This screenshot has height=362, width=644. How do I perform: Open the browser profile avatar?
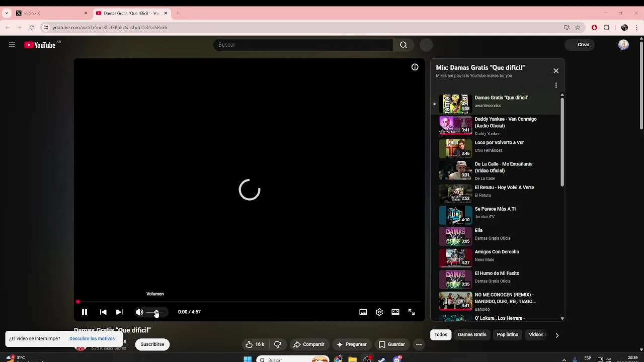[x=624, y=28]
